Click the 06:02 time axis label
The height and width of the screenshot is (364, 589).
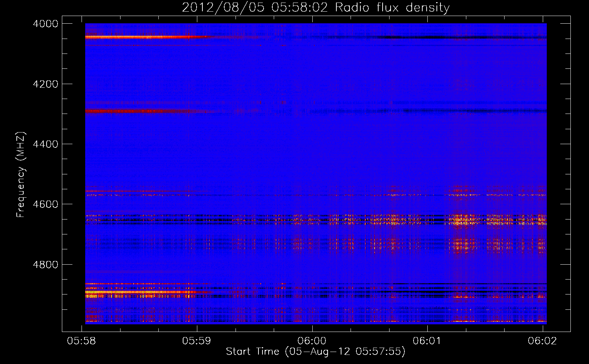pyautogui.click(x=542, y=341)
